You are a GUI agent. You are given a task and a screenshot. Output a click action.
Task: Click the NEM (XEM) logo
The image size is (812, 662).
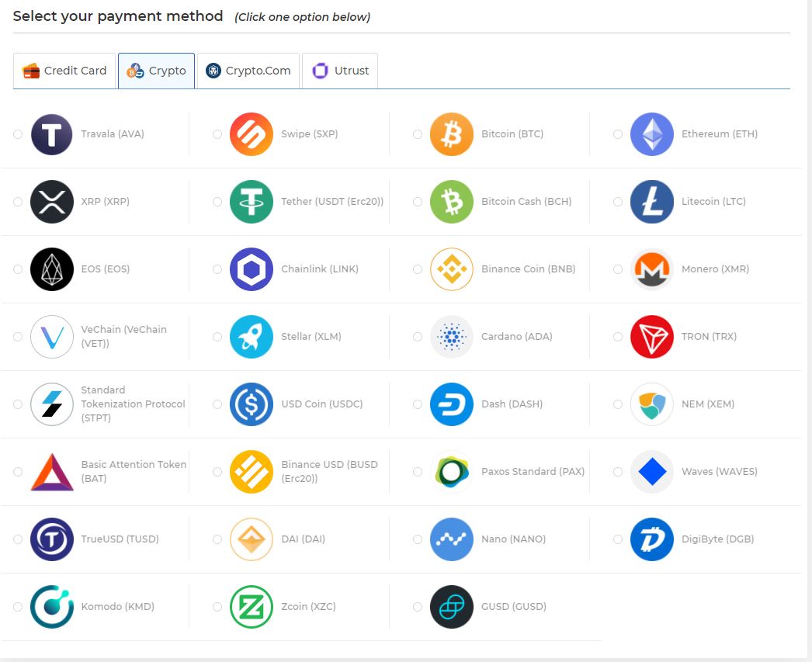coord(652,404)
